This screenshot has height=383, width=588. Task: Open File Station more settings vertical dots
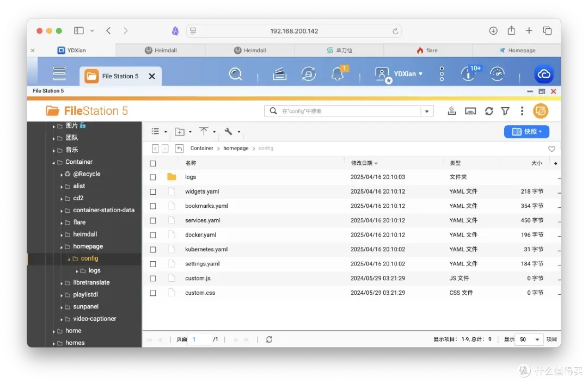click(x=522, y=111)
